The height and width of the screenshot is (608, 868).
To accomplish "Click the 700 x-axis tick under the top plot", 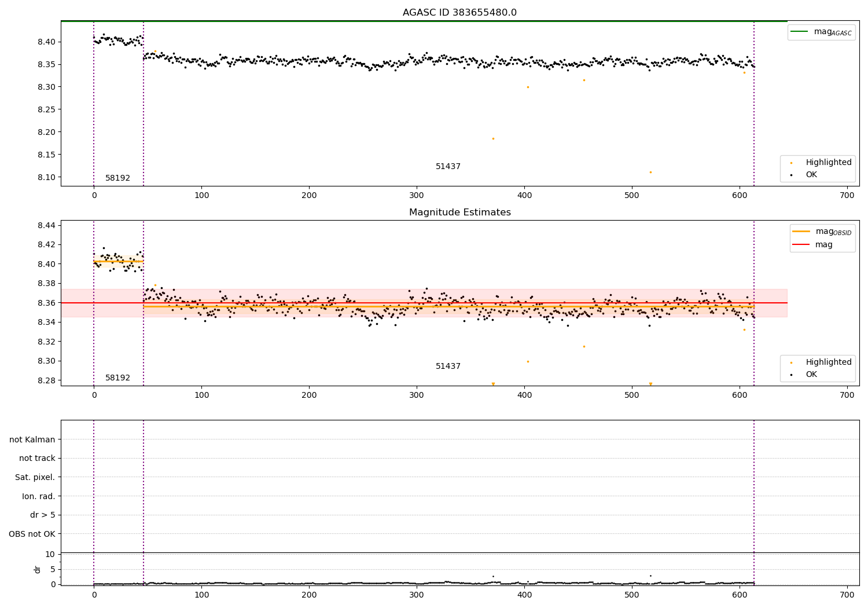I will [847, 196].
